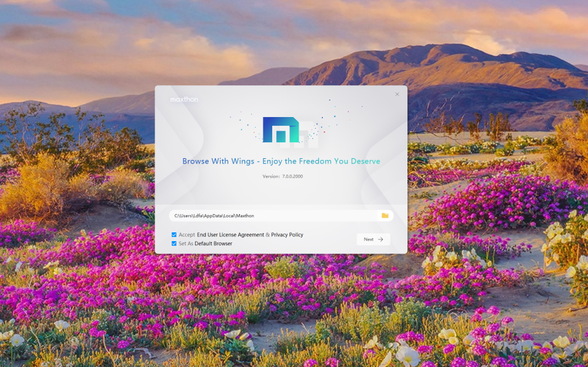The width and height of the screenshot is (588, 367).
Task: Click the gray Set As label text
Action: click(x=186, y=243)
